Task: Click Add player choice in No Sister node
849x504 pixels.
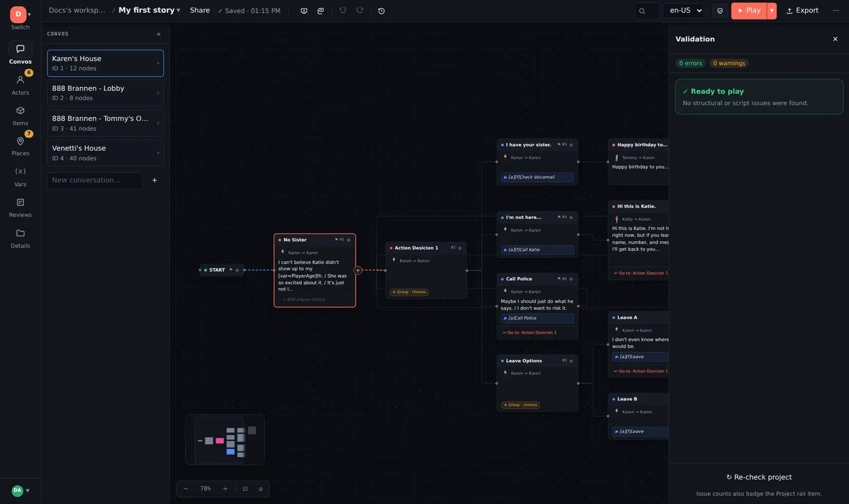Action: coord(304,299)
